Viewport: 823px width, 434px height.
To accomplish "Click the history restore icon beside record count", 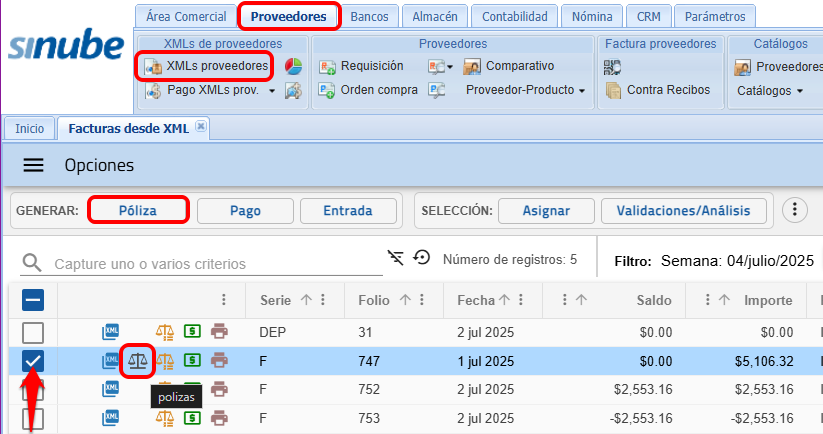I will [421, 258].
